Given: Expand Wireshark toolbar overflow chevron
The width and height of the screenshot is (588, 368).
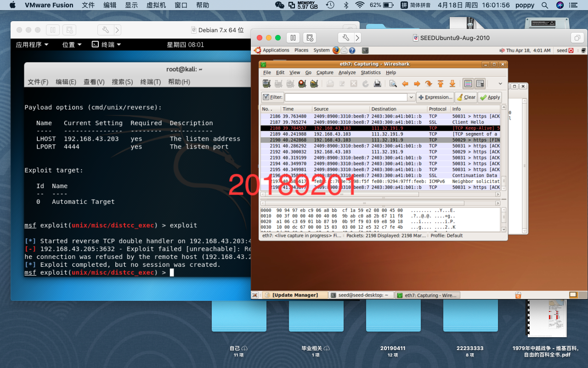Looking at the screenshot, I should pyautogui.click(x=500, y=84).
